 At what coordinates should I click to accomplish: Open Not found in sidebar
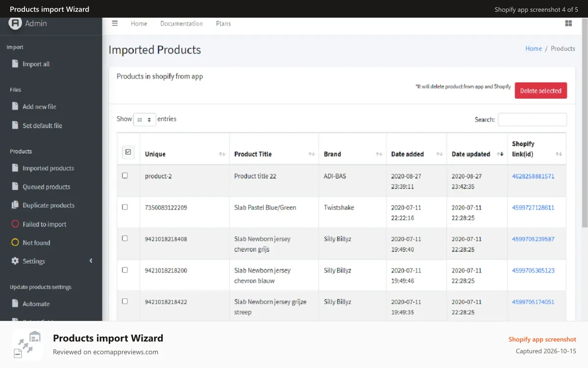click(x=36, y=242)
